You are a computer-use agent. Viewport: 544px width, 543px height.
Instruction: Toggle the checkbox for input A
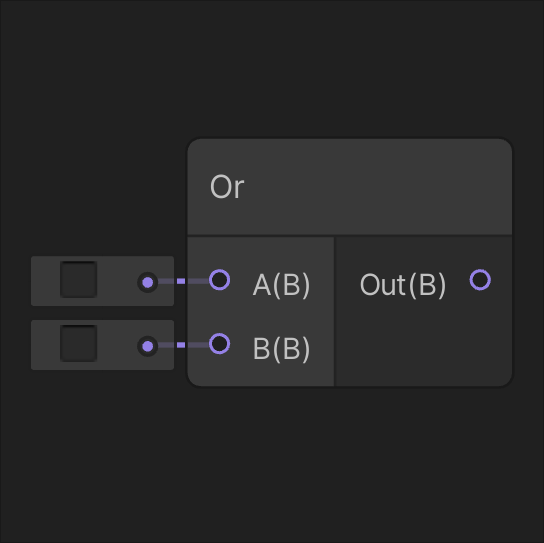[78, 280]
